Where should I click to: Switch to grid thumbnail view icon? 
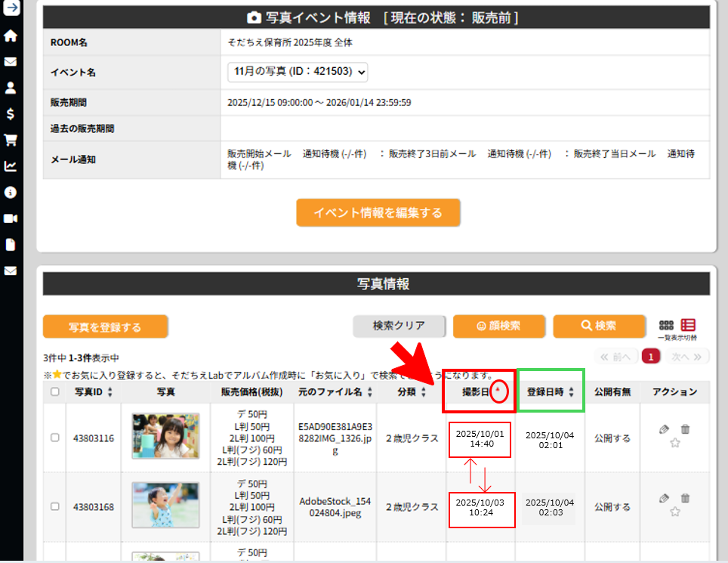[x=666, y=325]
